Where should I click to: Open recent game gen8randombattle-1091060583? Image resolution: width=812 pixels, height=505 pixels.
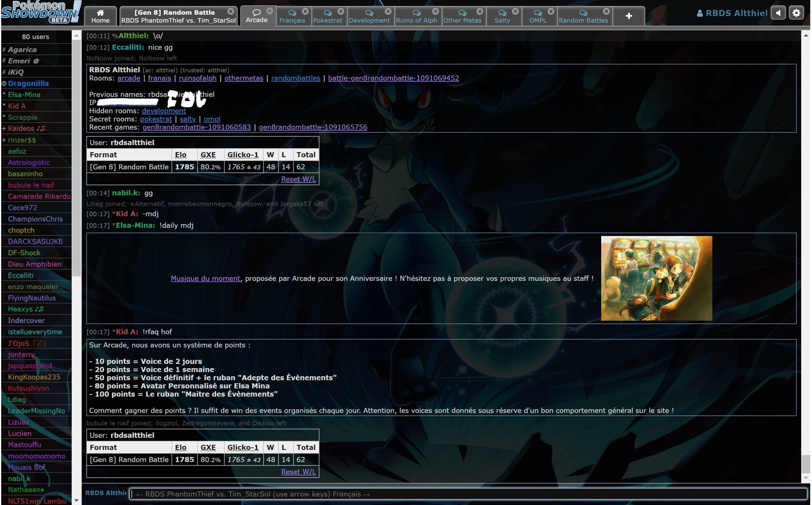197,127
